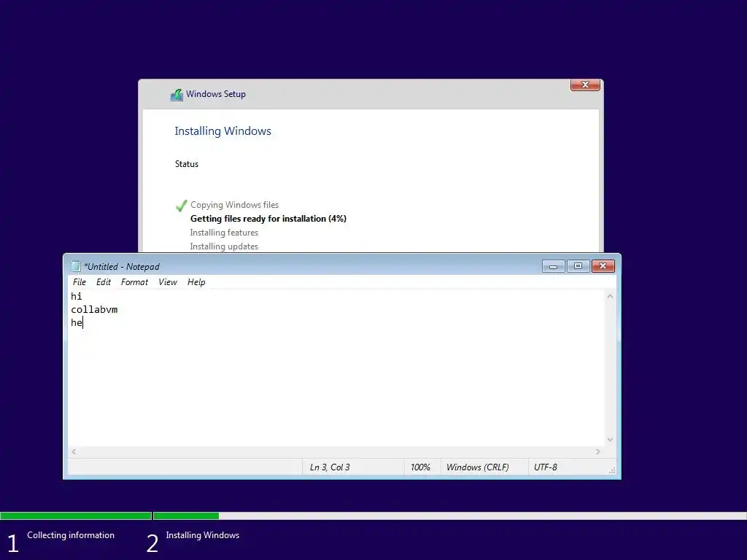Screen dimensions: 747x560
Task: Click 'Getting files ready for installation (4%)'
Action: [268, 219]
